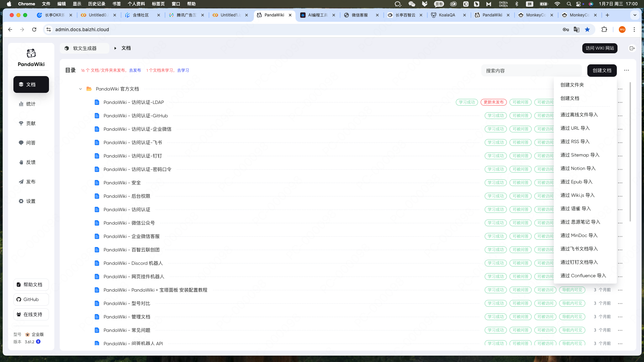Select 通过 Notion 导入 from menu
The image size is (644, 362).
tap(578, 168)
